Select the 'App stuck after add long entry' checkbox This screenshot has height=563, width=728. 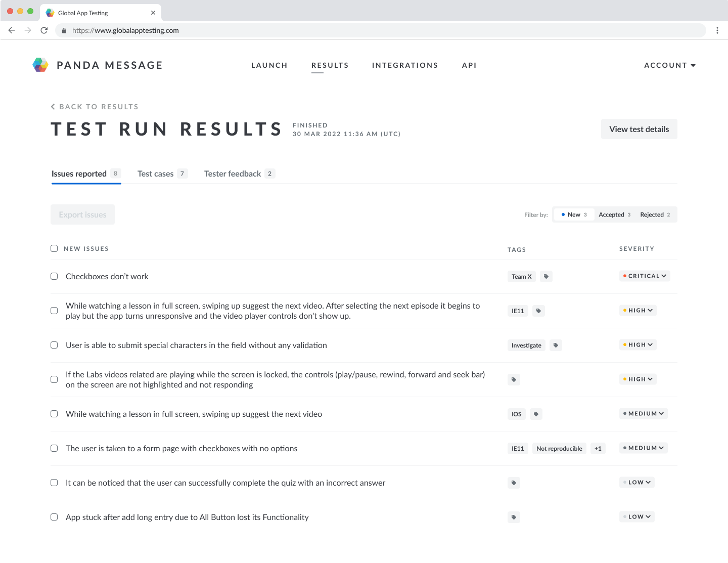click(54, 517)
